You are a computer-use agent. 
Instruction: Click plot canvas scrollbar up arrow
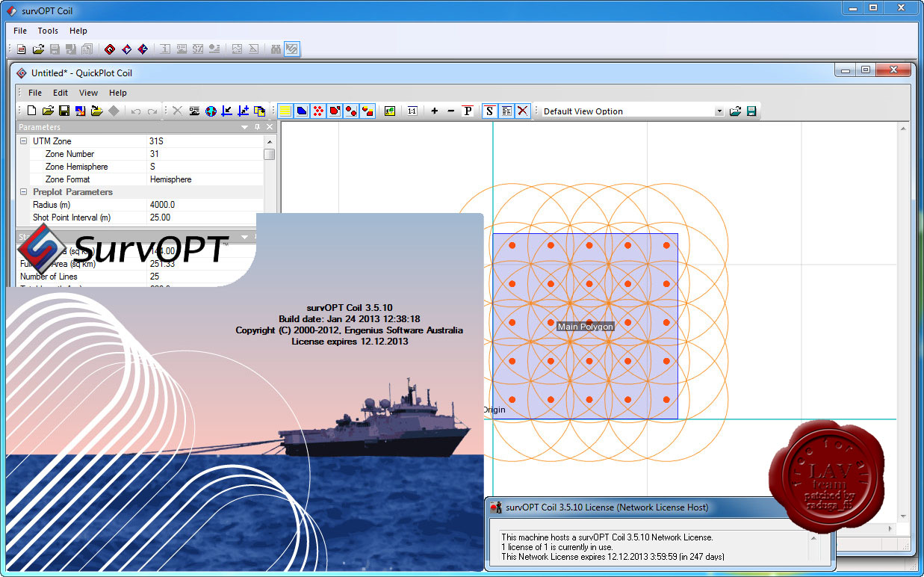[x=904, y=129]
